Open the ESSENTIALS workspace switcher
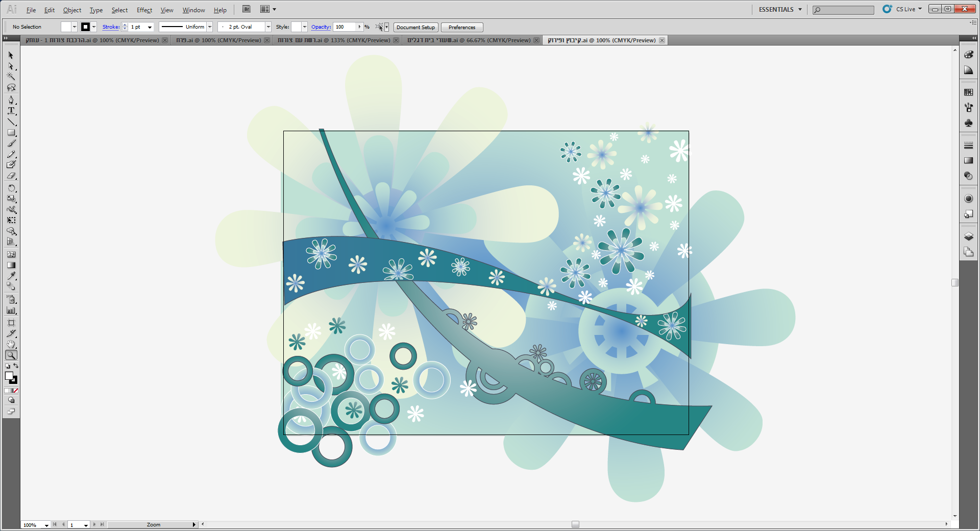 click(780, 9)
